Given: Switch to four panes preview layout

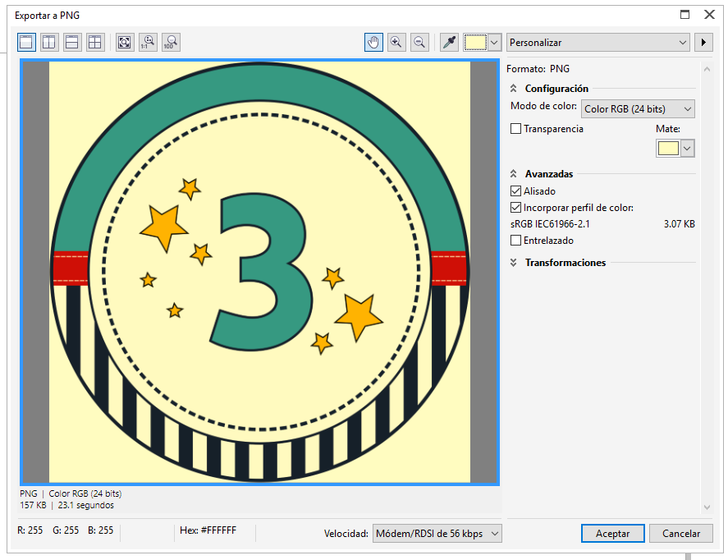Looking at the screenshot, I should tap(95, 42).
